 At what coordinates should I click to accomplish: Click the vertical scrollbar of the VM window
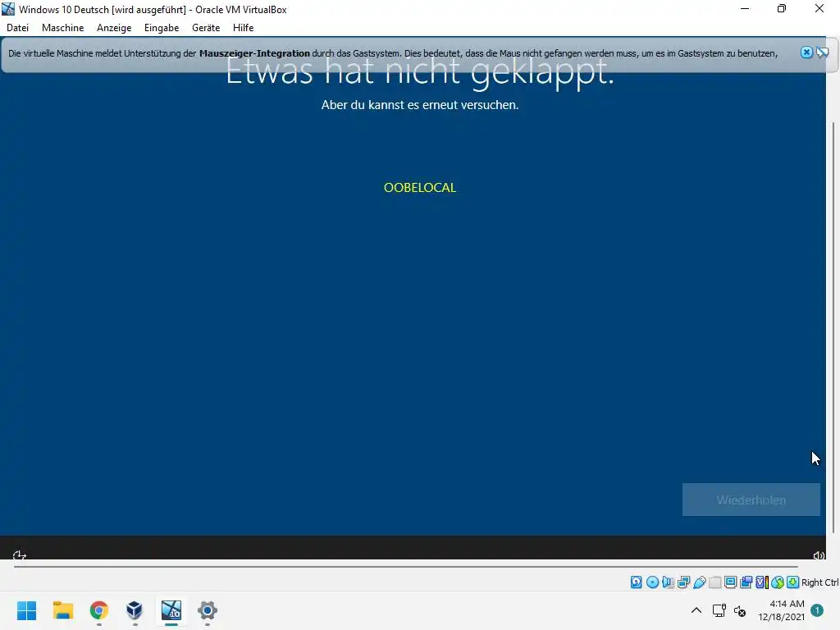tap(833, 327)
